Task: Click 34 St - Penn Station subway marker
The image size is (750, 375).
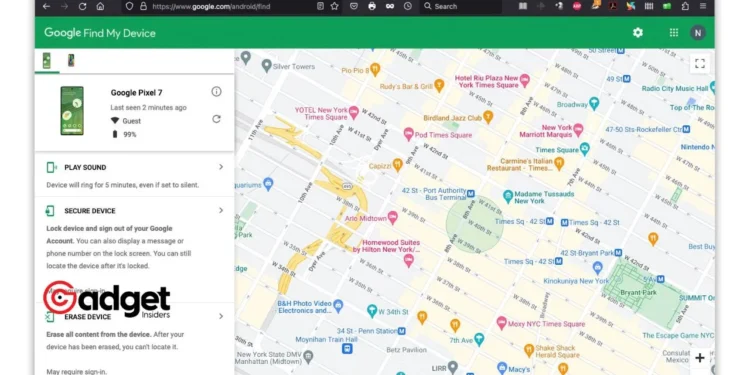Action: 402,331
